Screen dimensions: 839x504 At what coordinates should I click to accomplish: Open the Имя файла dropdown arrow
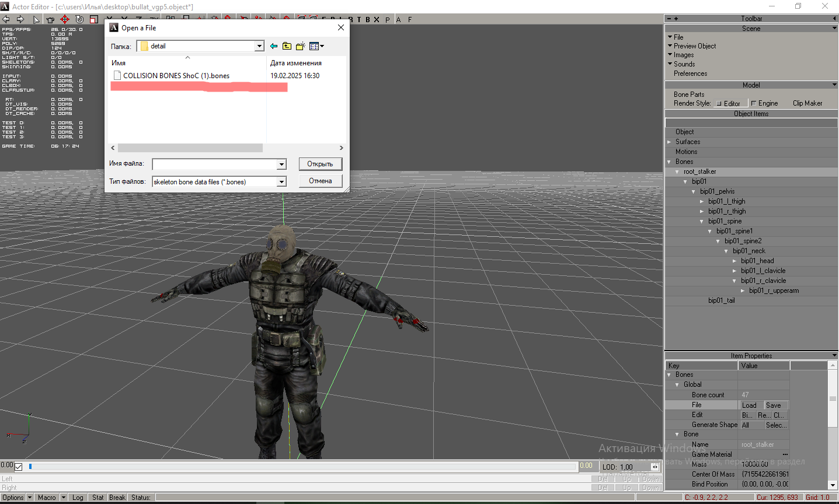pyautogui.click(x=281, y=164)
